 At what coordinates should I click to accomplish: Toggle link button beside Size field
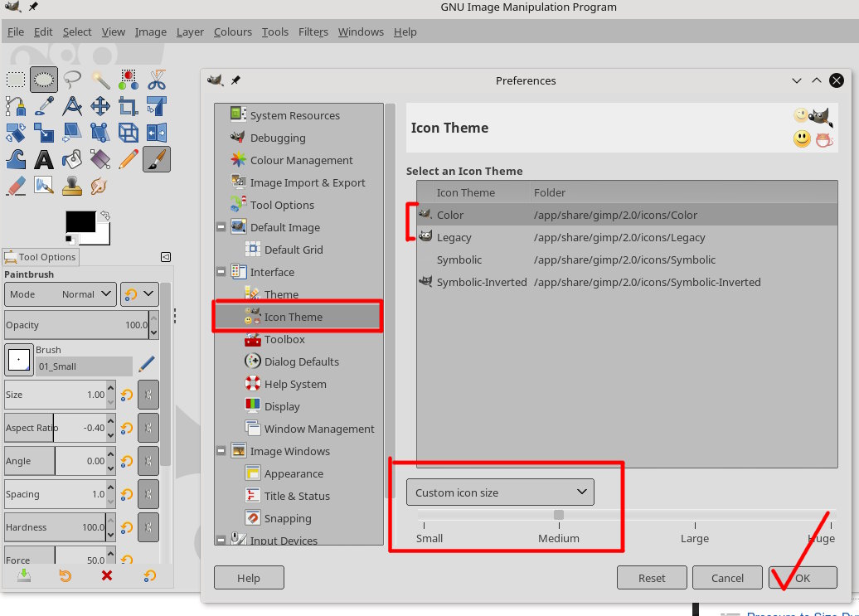[148, 395]
